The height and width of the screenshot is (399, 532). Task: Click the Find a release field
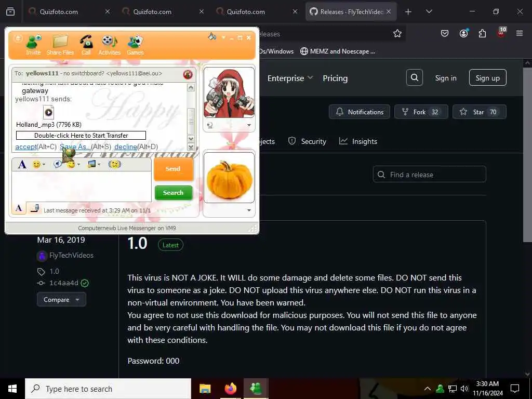(430, 175)
